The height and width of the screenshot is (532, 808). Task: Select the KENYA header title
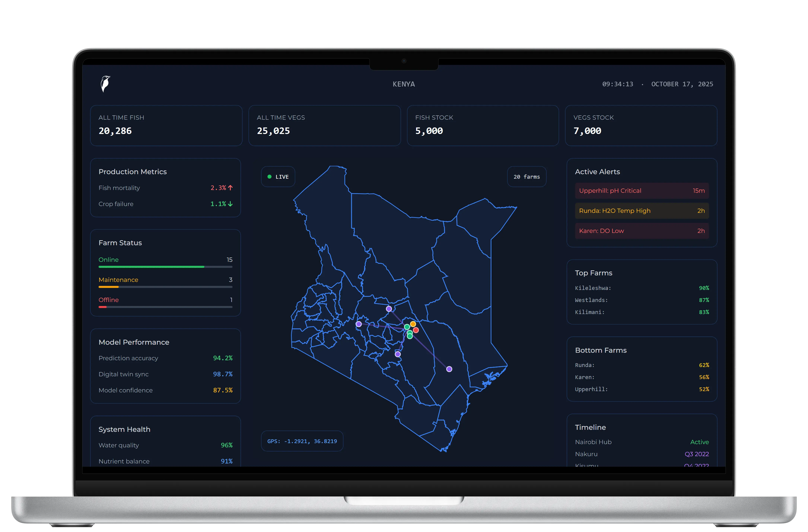pos(404,84)
